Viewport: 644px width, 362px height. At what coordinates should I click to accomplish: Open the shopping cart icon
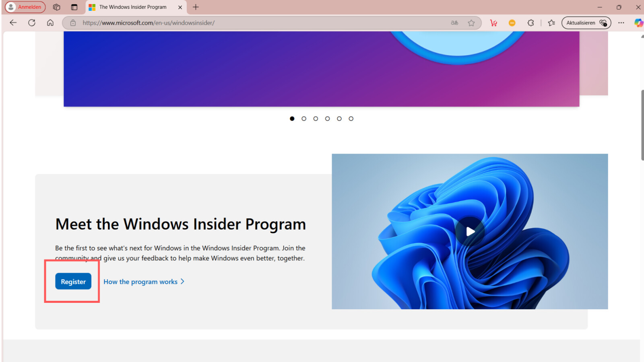tap(493, 23)
